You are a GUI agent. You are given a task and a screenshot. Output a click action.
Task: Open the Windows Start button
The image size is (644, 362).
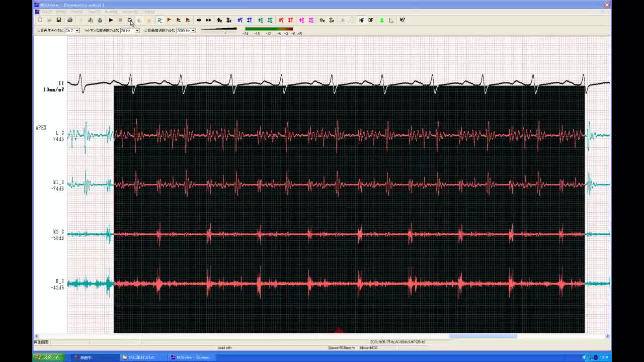[x=48, y=357]
